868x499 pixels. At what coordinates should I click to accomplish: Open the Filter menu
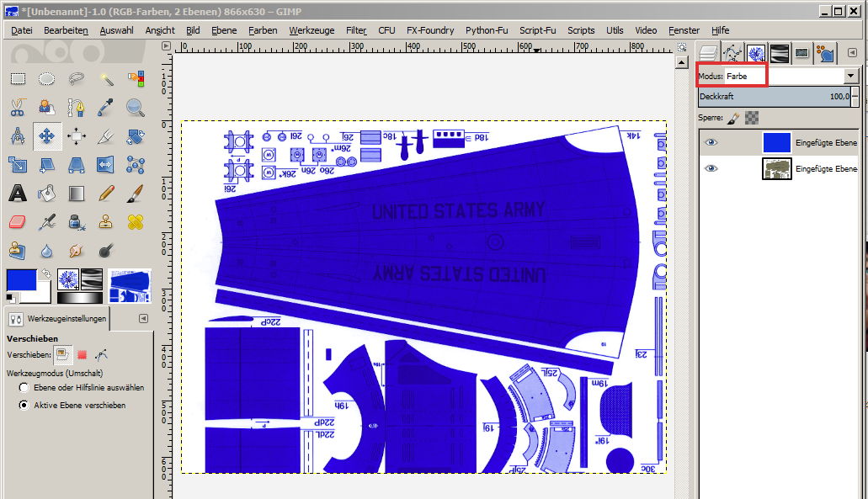tap(356, 30)
